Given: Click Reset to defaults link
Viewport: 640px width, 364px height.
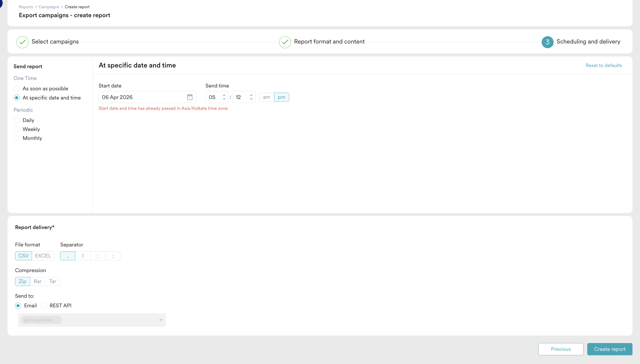Looking at the screenshot, I should pos(604,65).
